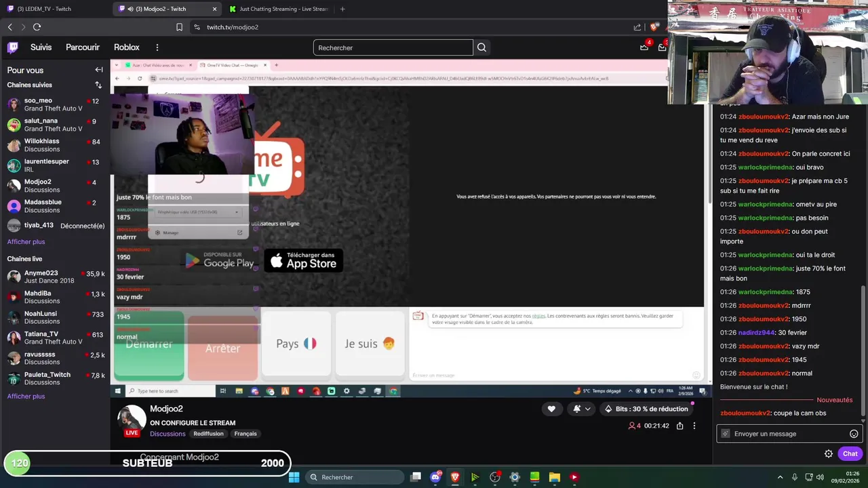Open the ravusssss live channel

(x=55, y=358)
